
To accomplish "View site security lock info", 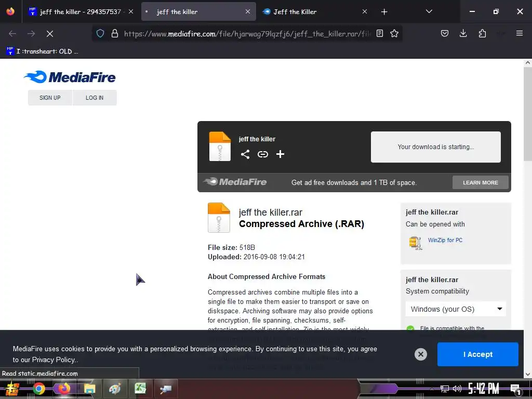I will tap(115, 34).
